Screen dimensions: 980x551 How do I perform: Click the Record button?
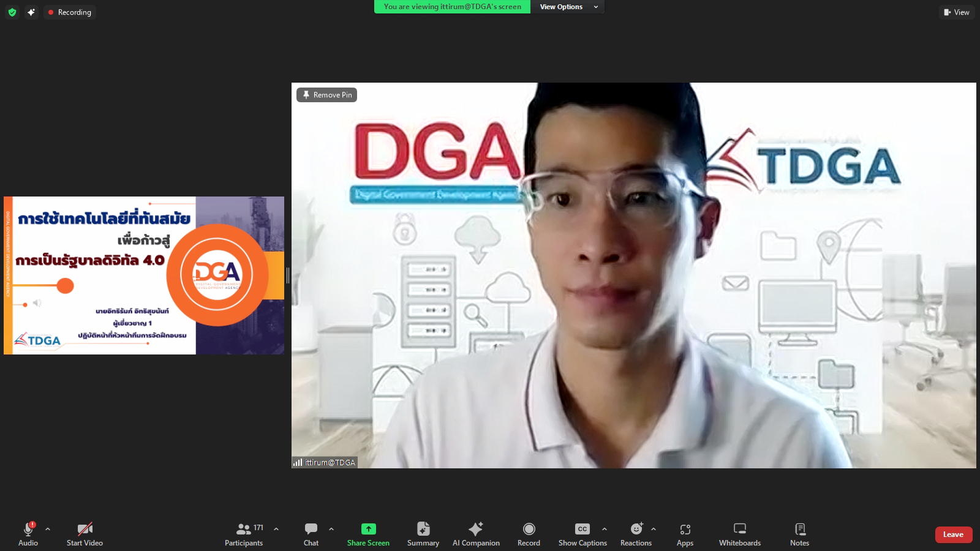point(529,534)
